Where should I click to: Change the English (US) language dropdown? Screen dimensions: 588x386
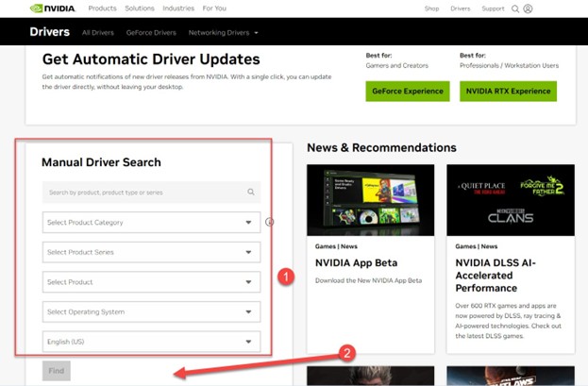[x=151, y=342]
